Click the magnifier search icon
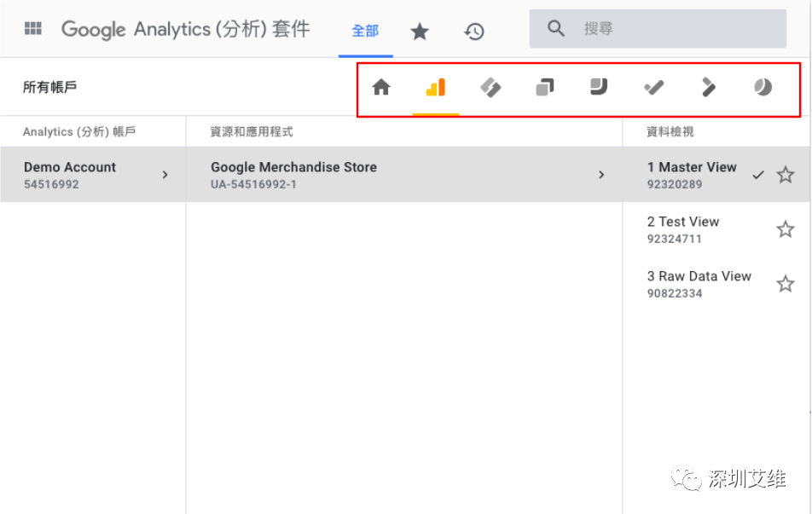 (555, 28)
